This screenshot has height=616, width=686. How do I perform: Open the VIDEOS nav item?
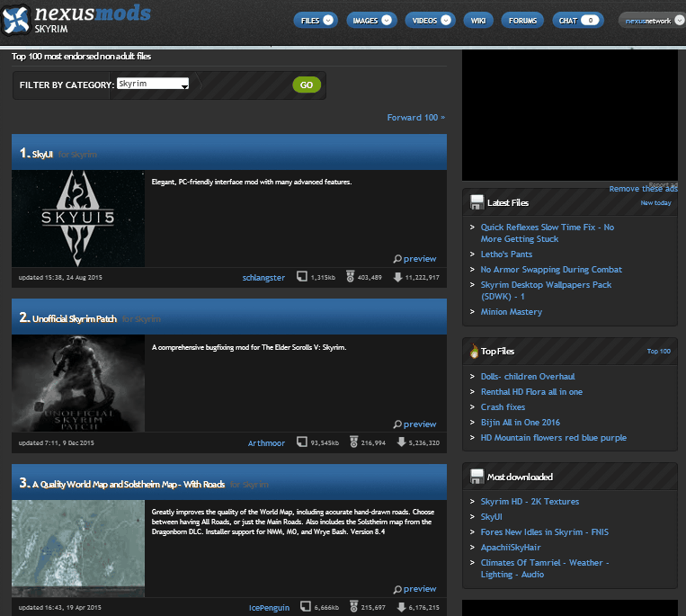click(430, 21)
